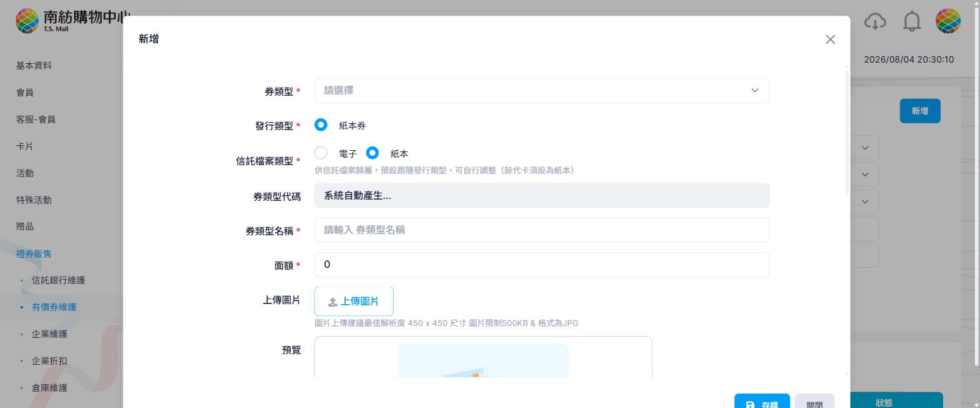Open 會員 in the sidebar

(x=25, y=93)
